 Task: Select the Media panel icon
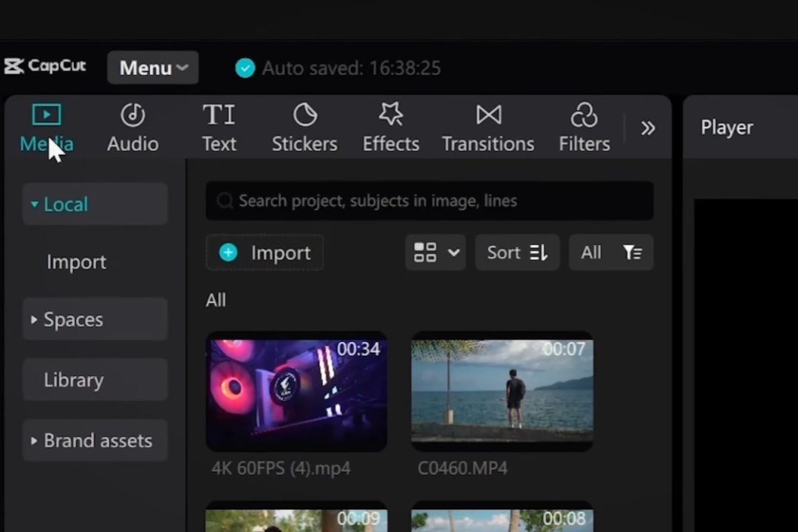46,115
